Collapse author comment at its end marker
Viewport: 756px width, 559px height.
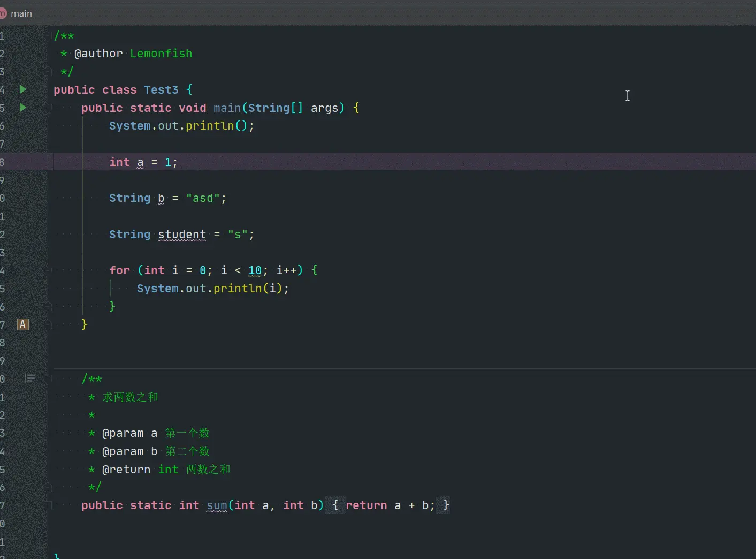pyautogui.click(x=48, y=71)
